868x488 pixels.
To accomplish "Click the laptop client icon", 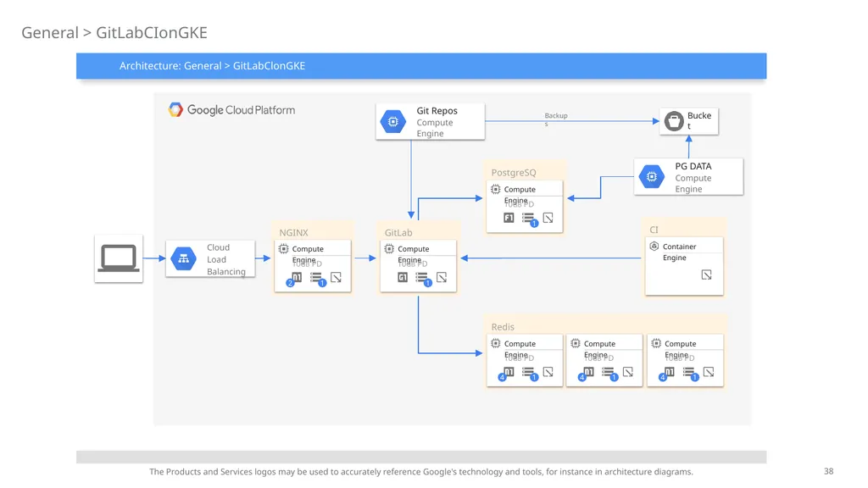I will (119, 258).
